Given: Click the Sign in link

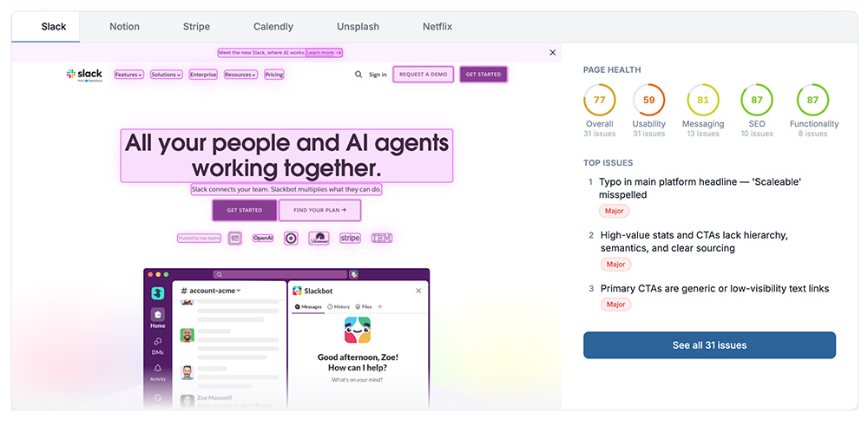Looking at the screenshot, I should (378, 75).
